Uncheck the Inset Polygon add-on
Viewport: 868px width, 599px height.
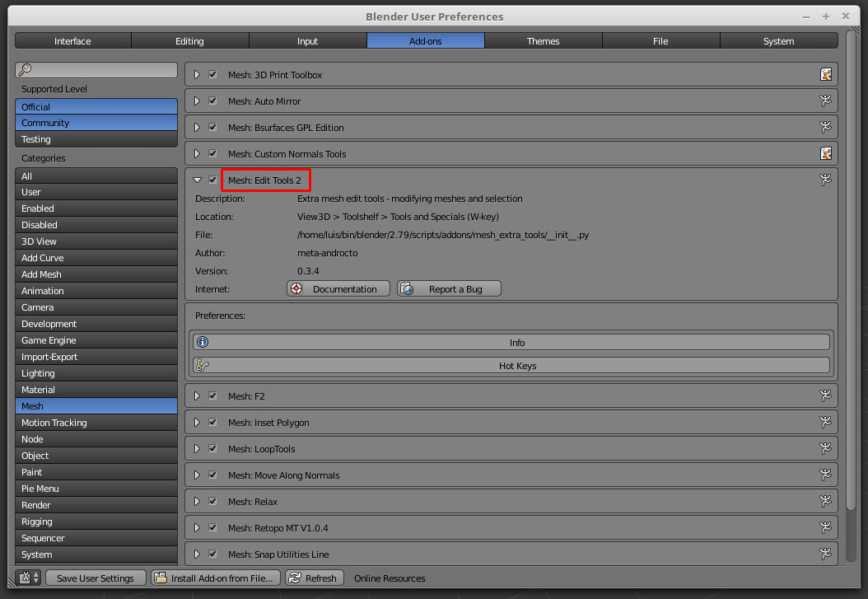[x=212, y=422]
